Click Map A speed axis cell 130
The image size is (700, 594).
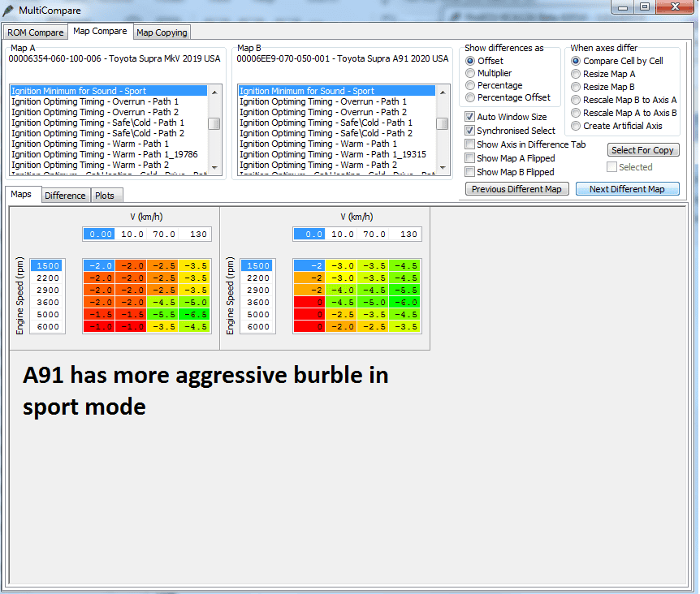(195, 235)
